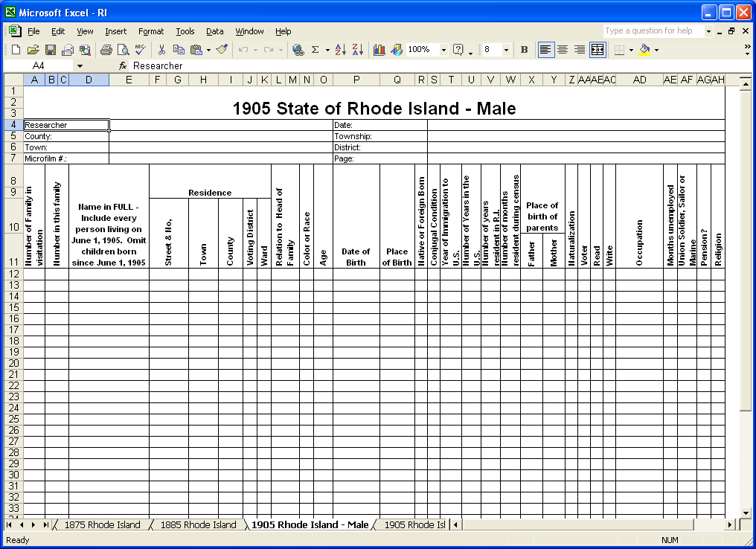The width and height of the screenshot is (756, 549).
Task: Run the ABC spelling check
Action: click(x=141, y=50)
